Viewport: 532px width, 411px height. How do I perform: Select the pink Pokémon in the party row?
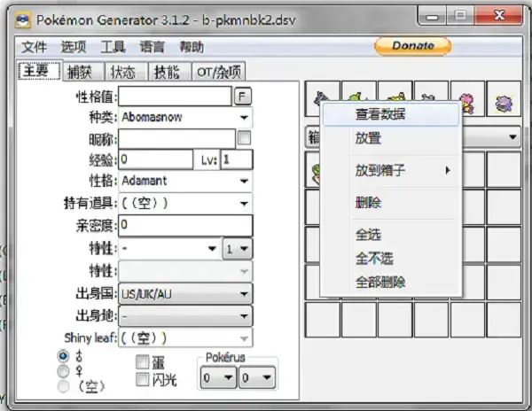(x=467, y=103)
